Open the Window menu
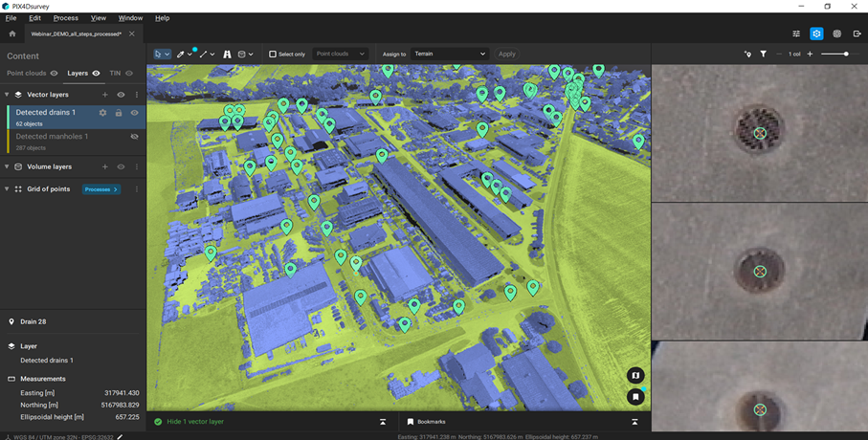This screenshot has height=440, width=868. click(x=130, y=18)
